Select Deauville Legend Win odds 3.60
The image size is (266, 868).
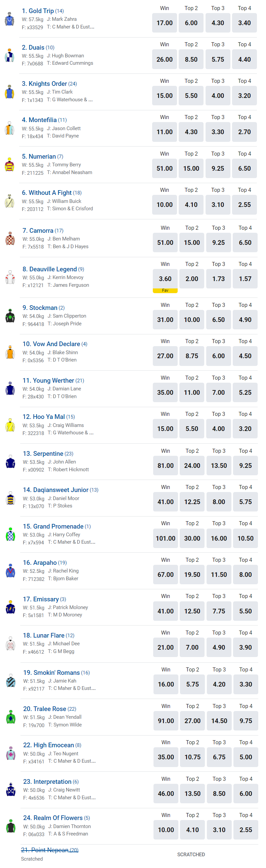pyautogui.click(x=165, y=279)
